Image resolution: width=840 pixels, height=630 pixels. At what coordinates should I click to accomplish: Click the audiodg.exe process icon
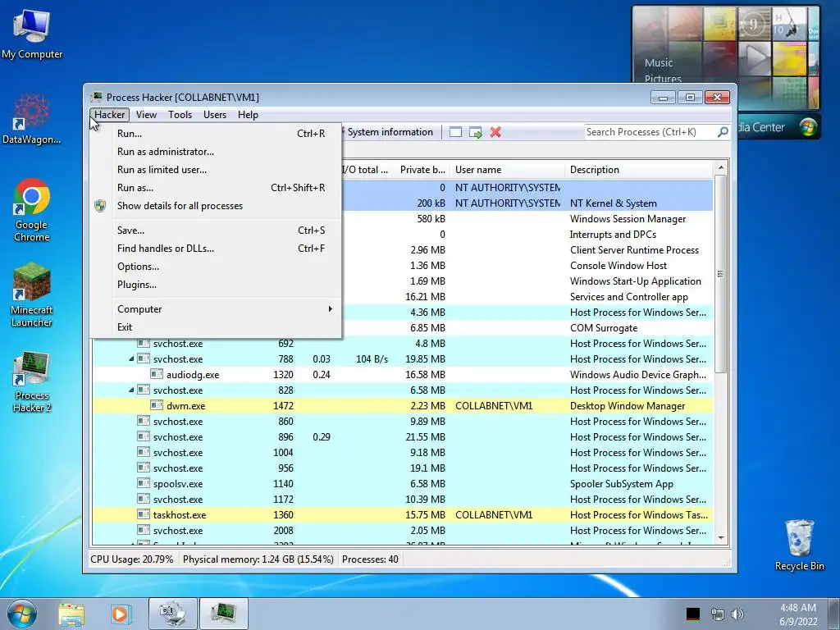[x=157, y=374]
